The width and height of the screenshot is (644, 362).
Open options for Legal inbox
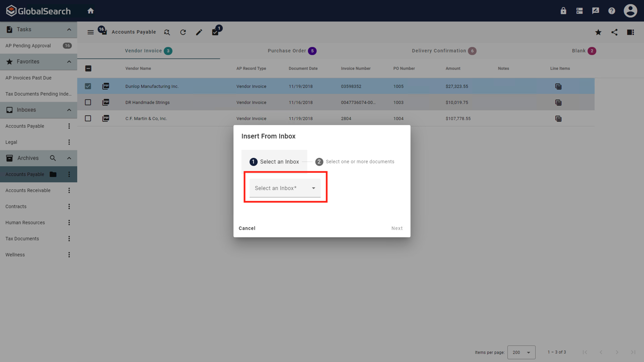[x=69, y=142]
